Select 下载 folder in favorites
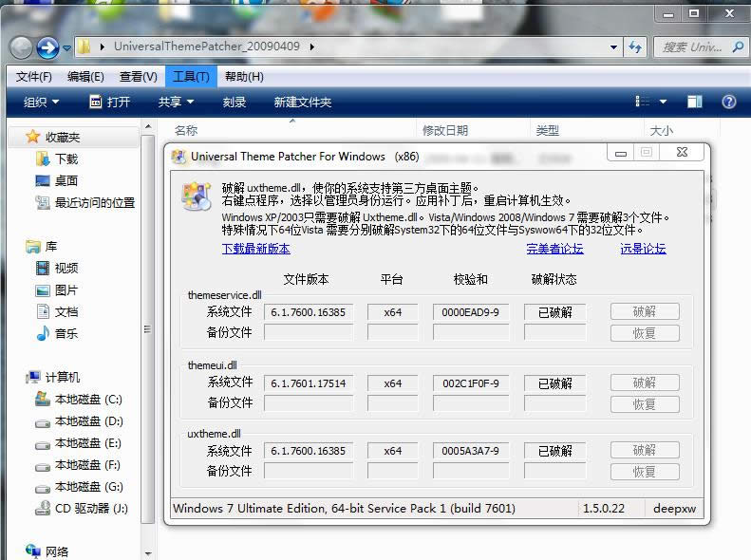Screen dimensions: 751x560 click(66, 159)
